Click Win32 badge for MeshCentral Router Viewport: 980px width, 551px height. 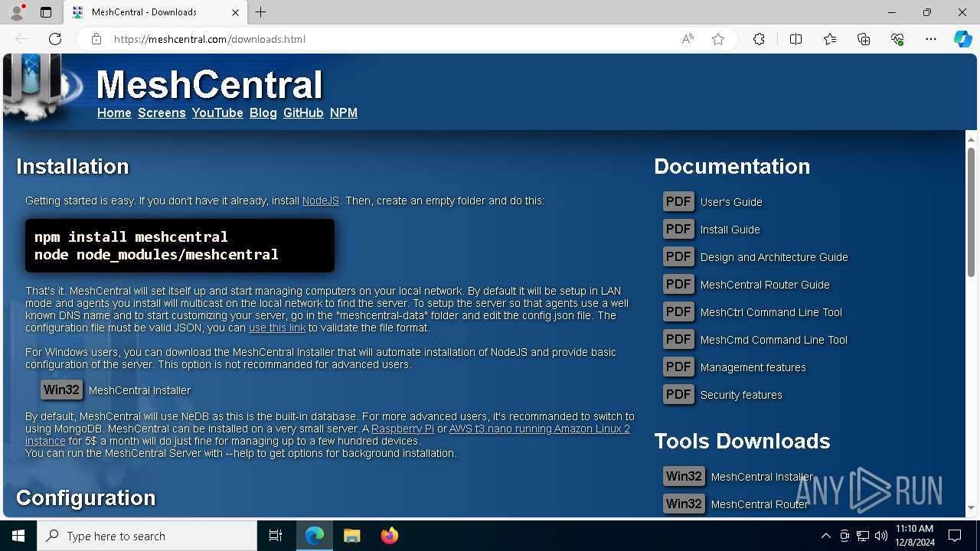tap(684, 504)
